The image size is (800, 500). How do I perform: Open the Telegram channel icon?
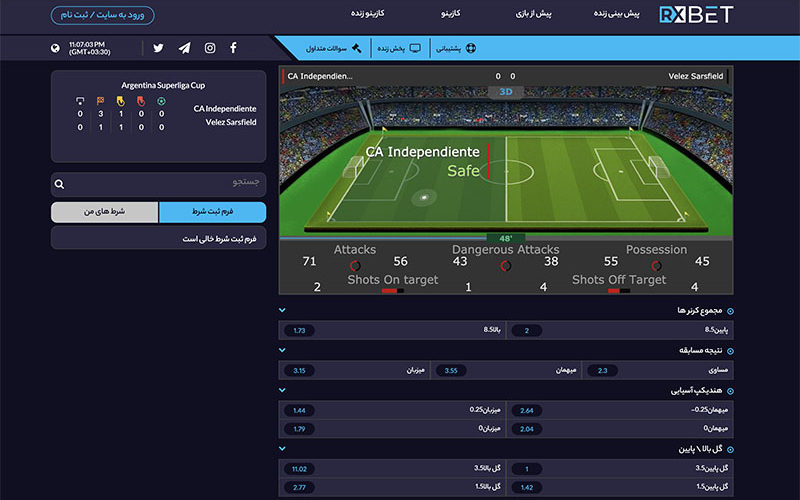pos(184,48)
